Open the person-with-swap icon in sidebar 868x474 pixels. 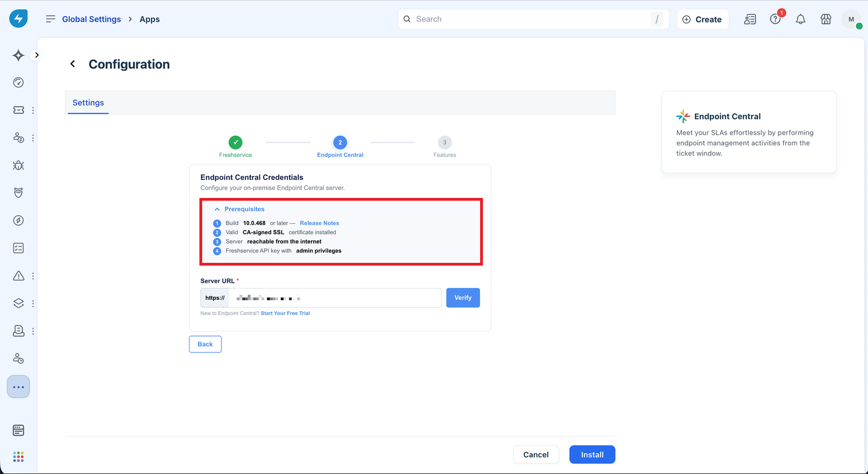18,137
